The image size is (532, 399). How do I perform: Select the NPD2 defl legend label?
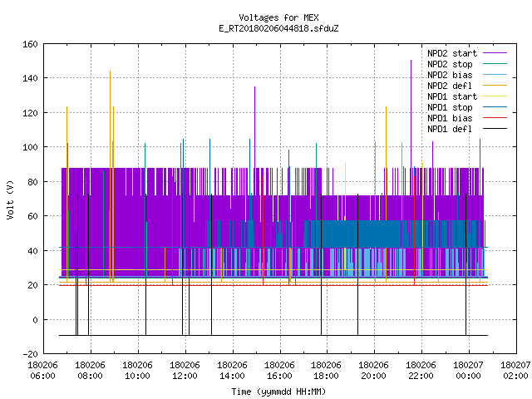coord(450,86)
